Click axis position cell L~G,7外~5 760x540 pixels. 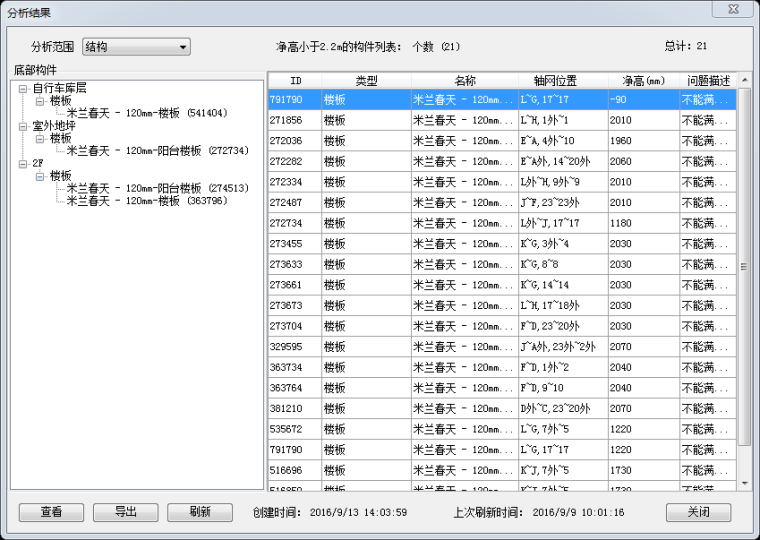click(x=563, y=429)
